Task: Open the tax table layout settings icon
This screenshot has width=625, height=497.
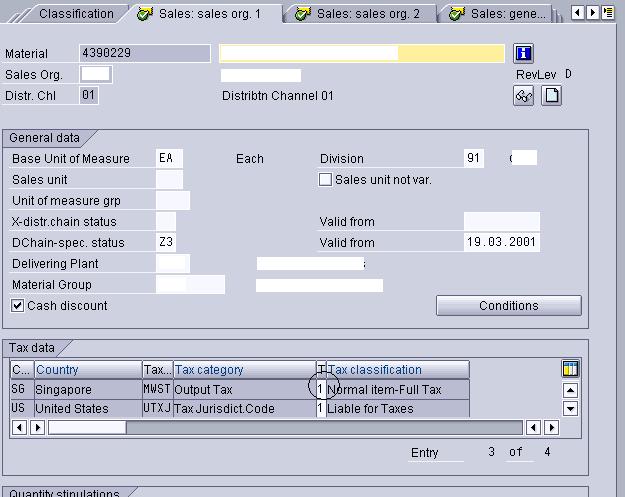Action: (x=570, y=369)
